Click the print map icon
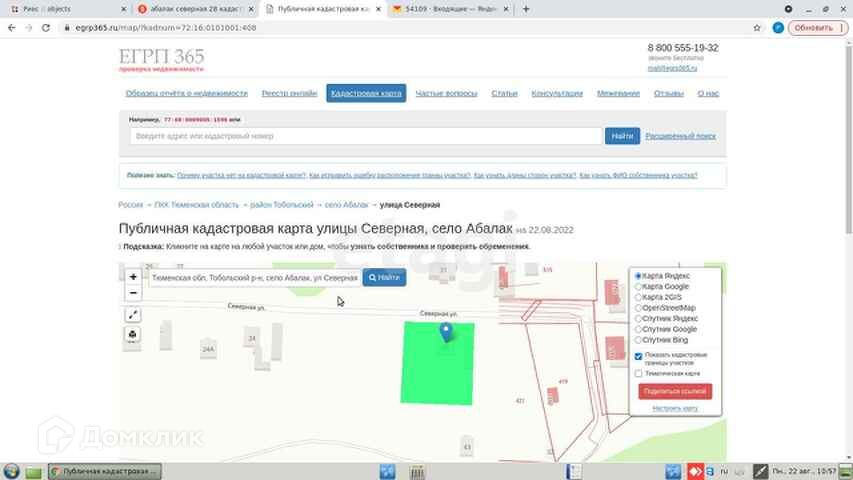Viewport: 853px width, 480px height. click(x=133, y=334)
